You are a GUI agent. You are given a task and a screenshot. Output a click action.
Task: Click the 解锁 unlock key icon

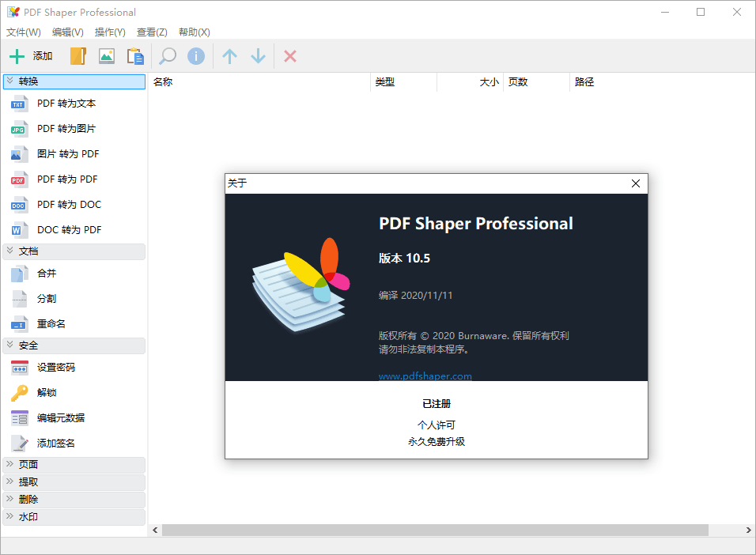[x=20, y=392]
